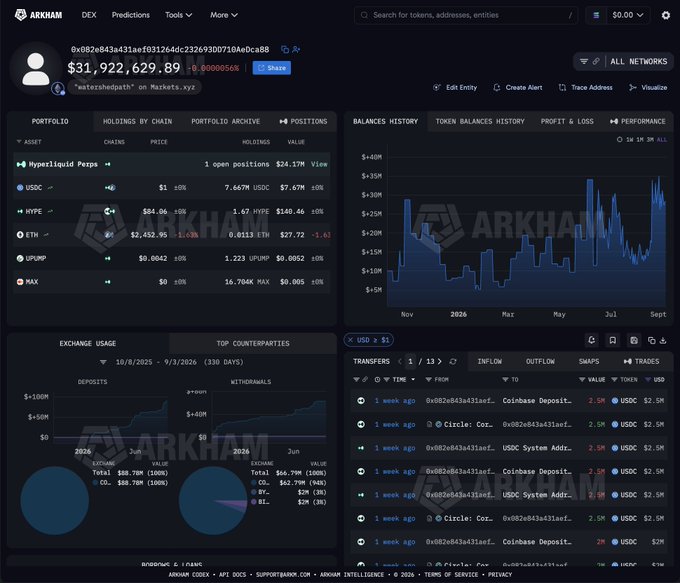Open the exchange usage date range dropdown
Image resolution: width=680 pixels, height=583 pixels.
[103, 362]
